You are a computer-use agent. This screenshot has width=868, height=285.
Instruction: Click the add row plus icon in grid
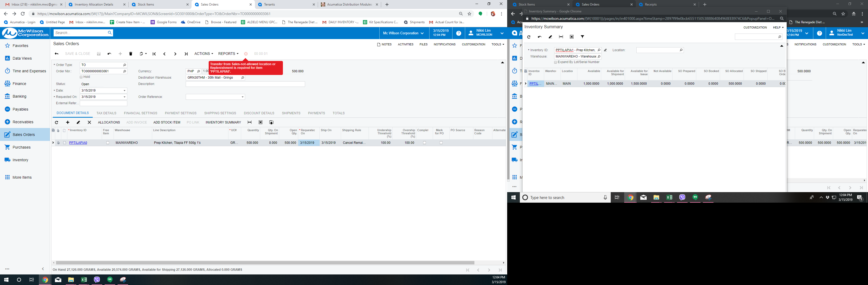point(68,122)
